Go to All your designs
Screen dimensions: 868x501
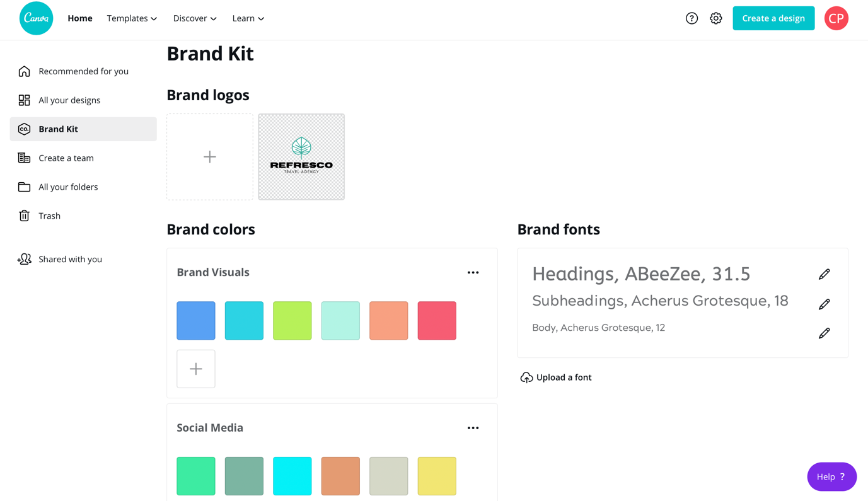[69, 100]
